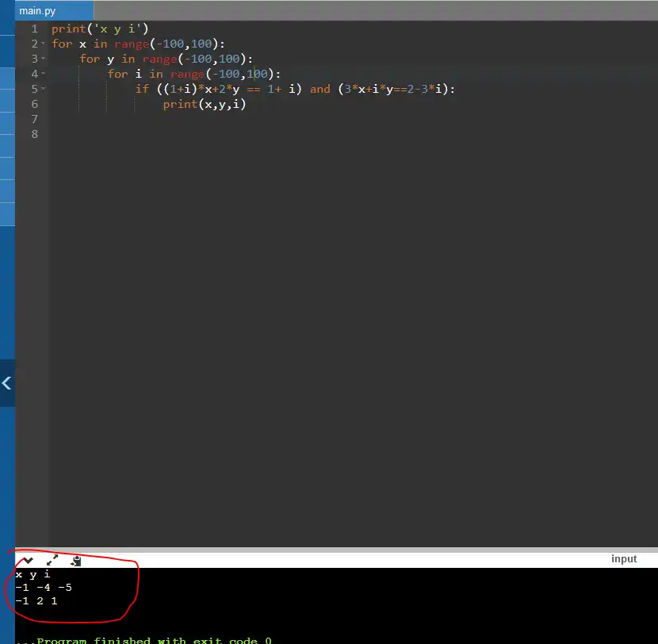Click the 'x y i' console header output
Viewport: 658px width, 644px height.
pos(33,574)
